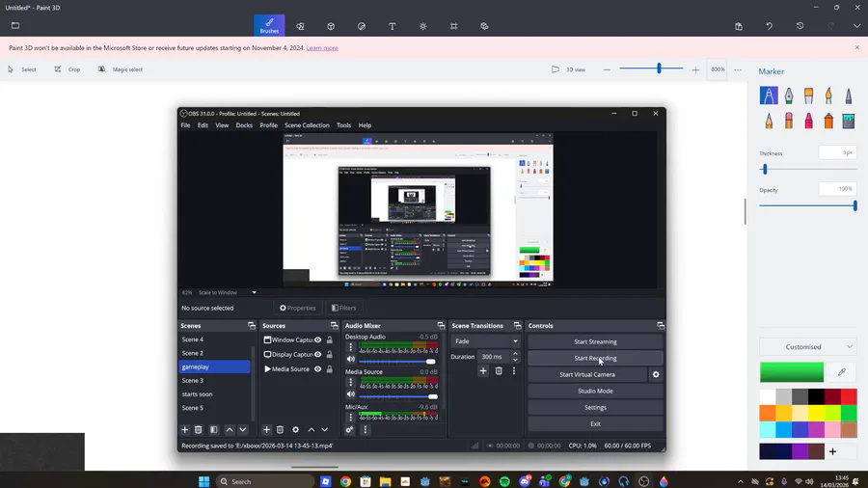Select the Watercolour brush

pyautogui.click(x=828, y=95)
